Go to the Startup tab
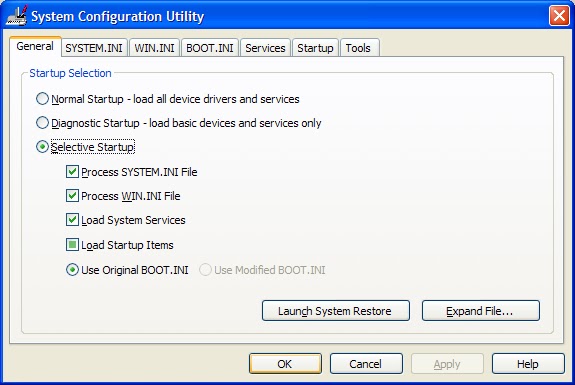Screen dimensions: 575x385 click(315, 48)
